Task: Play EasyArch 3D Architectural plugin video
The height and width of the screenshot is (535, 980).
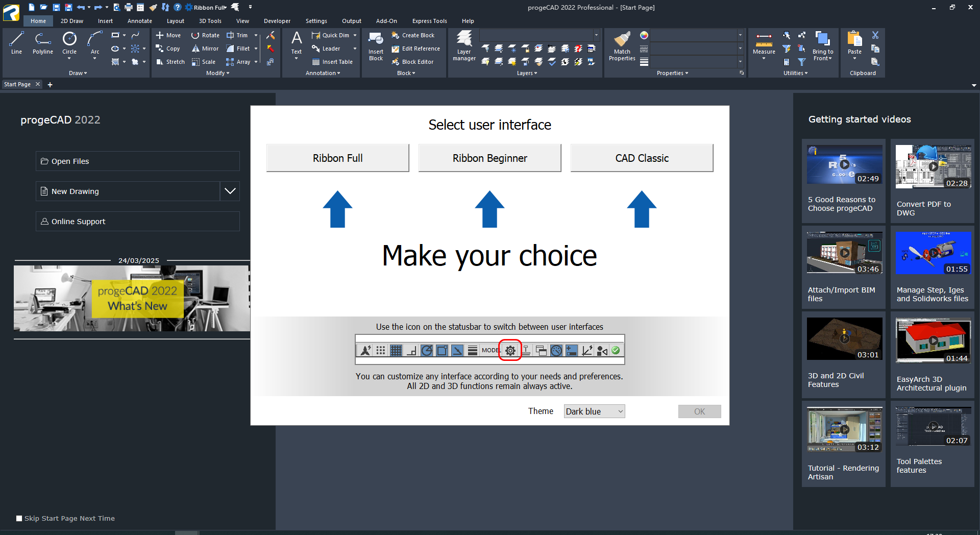Action: [x=934, y=341]
